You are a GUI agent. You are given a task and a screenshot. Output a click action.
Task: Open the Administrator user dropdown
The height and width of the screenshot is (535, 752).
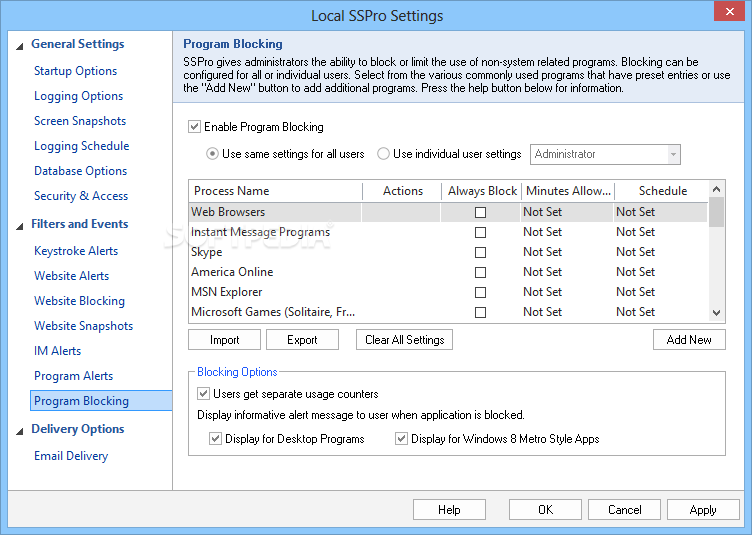pyautogui.click(x=673, y=154)
